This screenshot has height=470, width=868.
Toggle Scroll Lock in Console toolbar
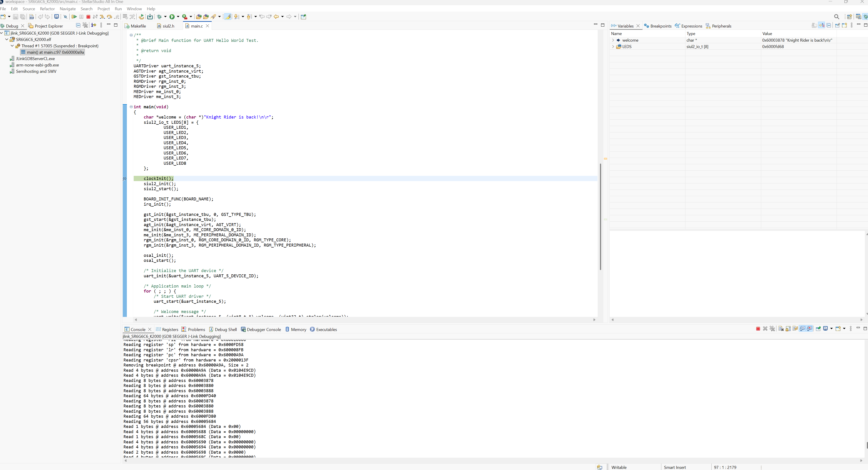pos(788,329)
